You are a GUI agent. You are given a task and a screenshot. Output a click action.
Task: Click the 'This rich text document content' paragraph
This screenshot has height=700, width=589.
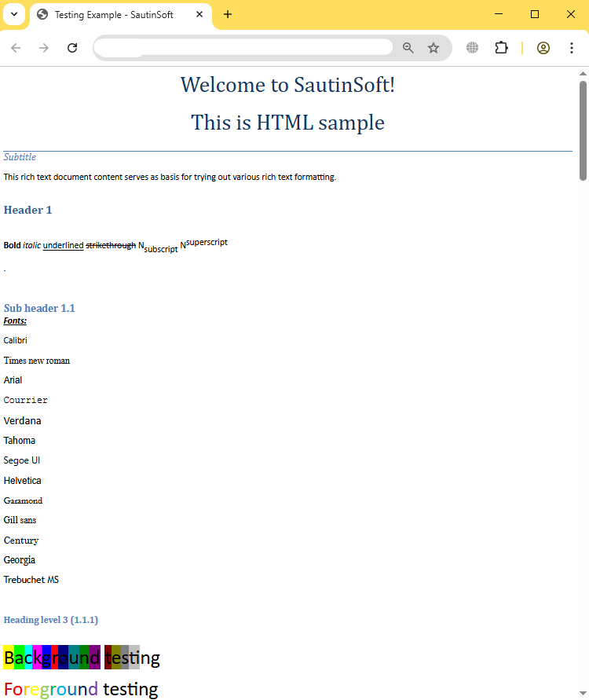pyautogui.click(x=170, y=177)
